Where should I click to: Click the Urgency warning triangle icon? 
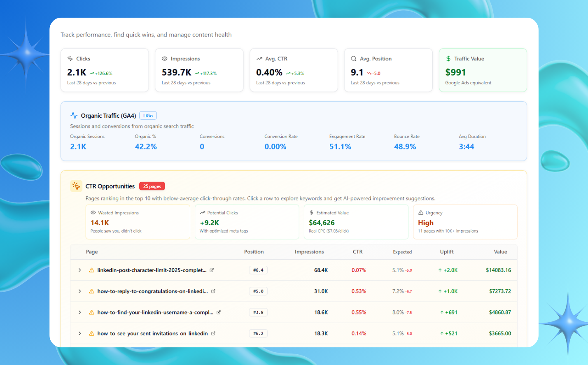(x=421, y=213)
